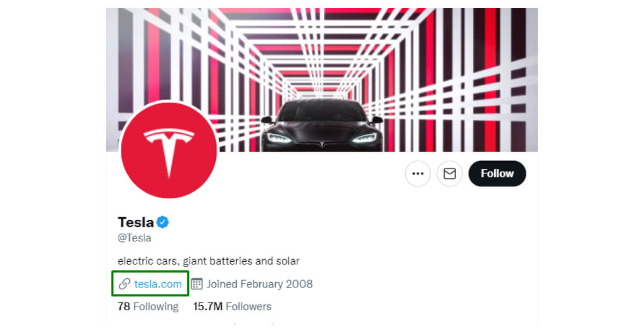Screen dimensions: 644x330
Task: Click the chain link icon
Action: tap(125, 284)
